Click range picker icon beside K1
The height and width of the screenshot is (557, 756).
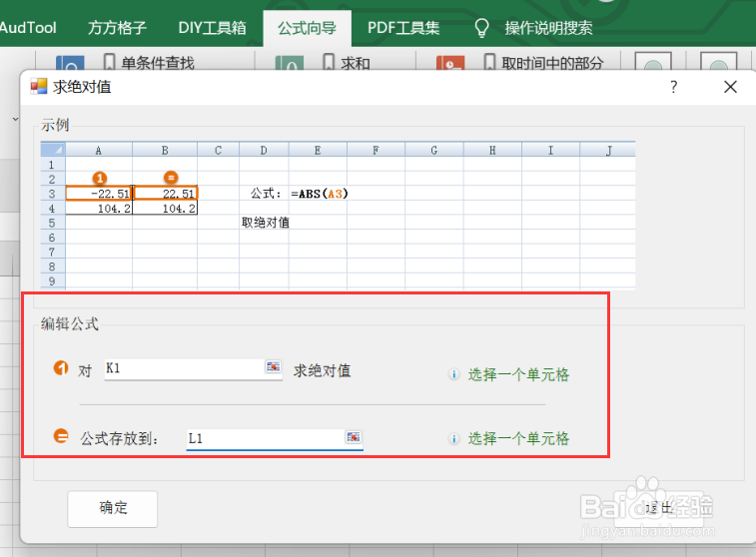coord(274,367)
